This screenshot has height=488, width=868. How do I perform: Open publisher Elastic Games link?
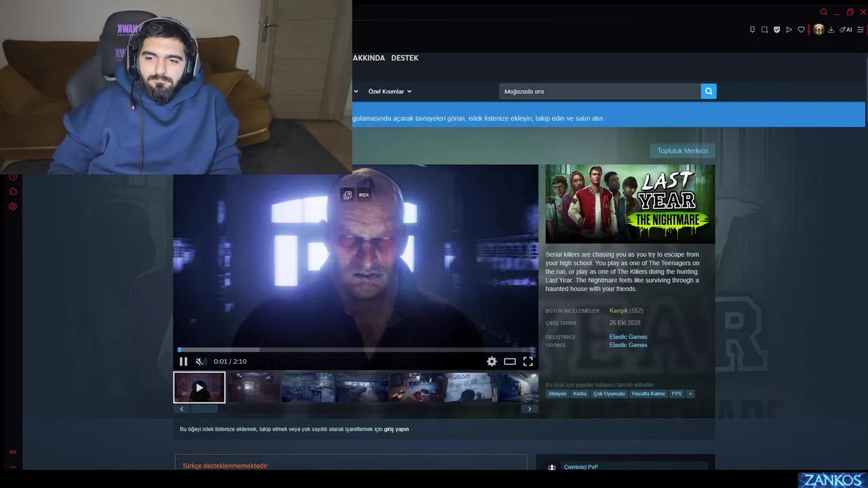[x=628, y=345]
